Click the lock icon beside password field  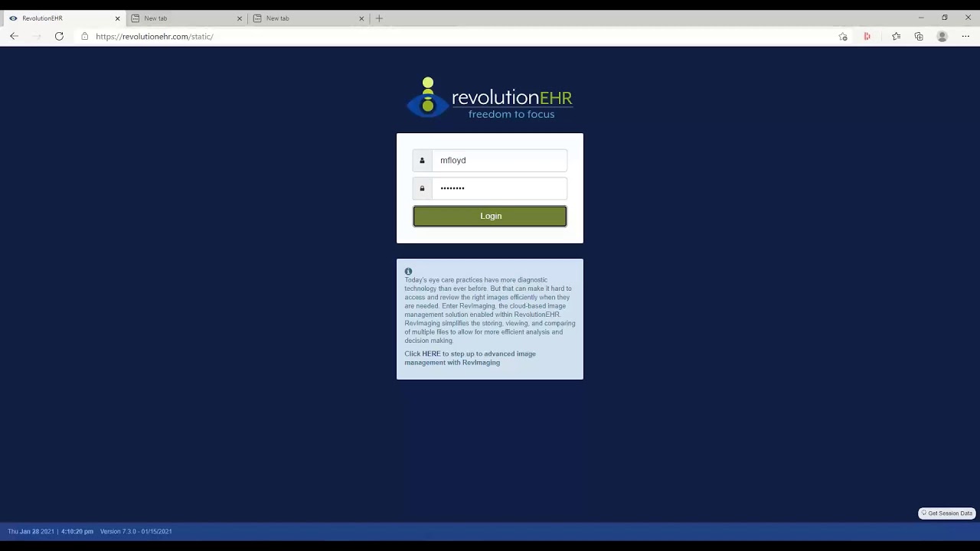(x=422, y=188)
